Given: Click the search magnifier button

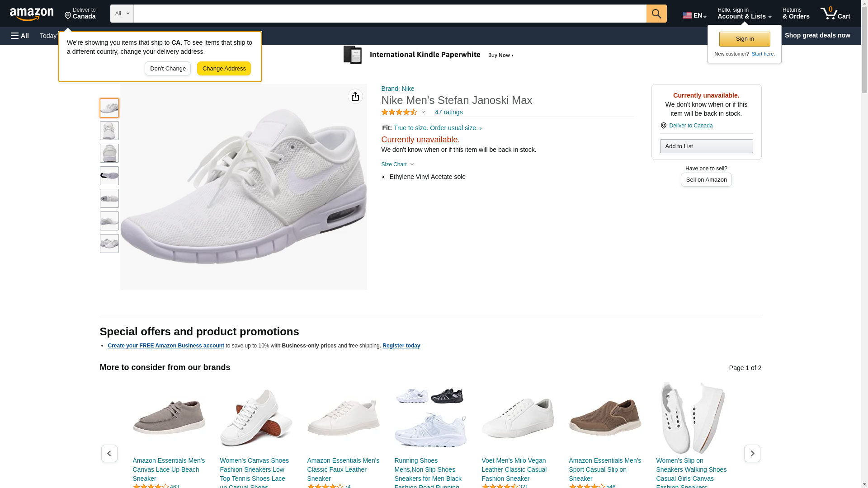Looking at the screenshot, I should 656,14.
